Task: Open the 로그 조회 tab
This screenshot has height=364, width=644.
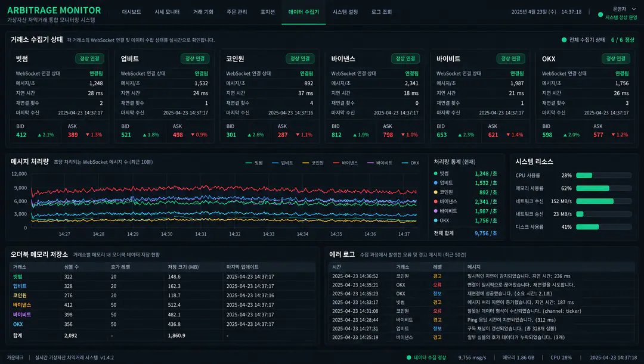Action: [x=381, y=12]
